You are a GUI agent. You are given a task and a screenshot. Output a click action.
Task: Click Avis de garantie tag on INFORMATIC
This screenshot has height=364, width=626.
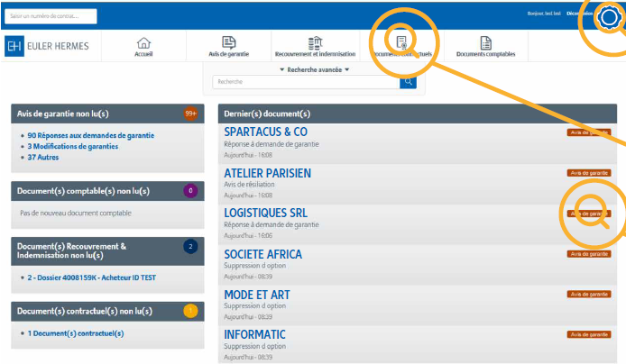pos(589,334)
